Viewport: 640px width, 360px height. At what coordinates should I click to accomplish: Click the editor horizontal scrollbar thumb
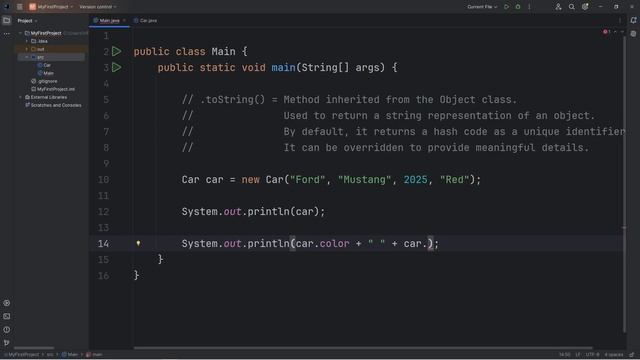[363, 348]
